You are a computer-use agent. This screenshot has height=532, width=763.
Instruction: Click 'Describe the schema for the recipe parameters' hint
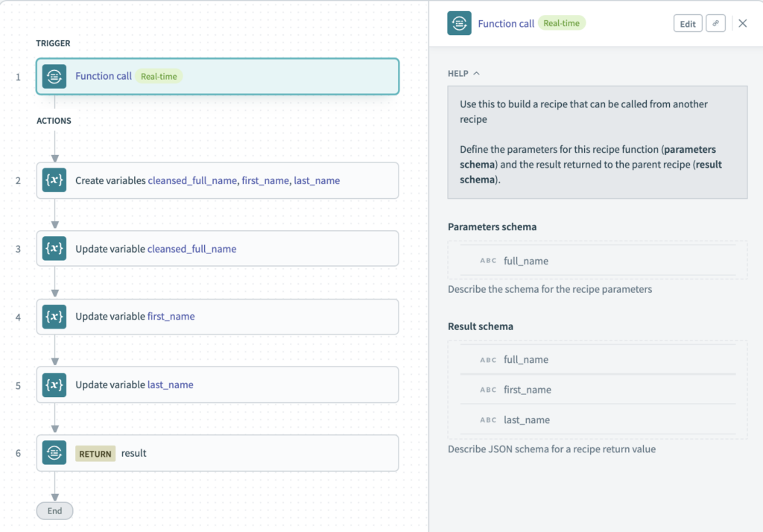(x=550, y=289)
